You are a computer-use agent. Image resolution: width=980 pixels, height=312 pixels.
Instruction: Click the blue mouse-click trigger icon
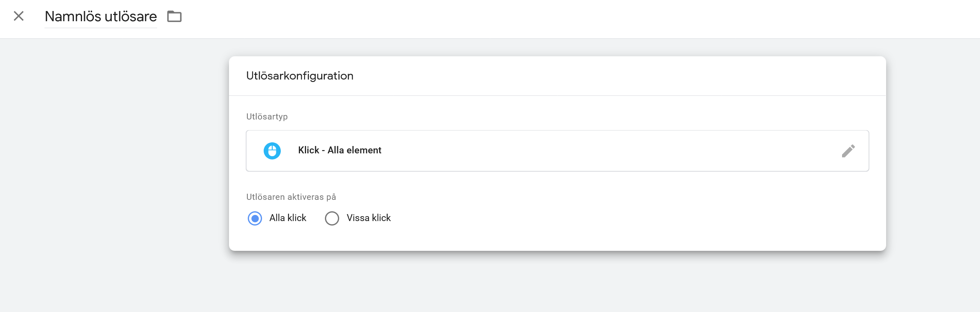(272, 150)
